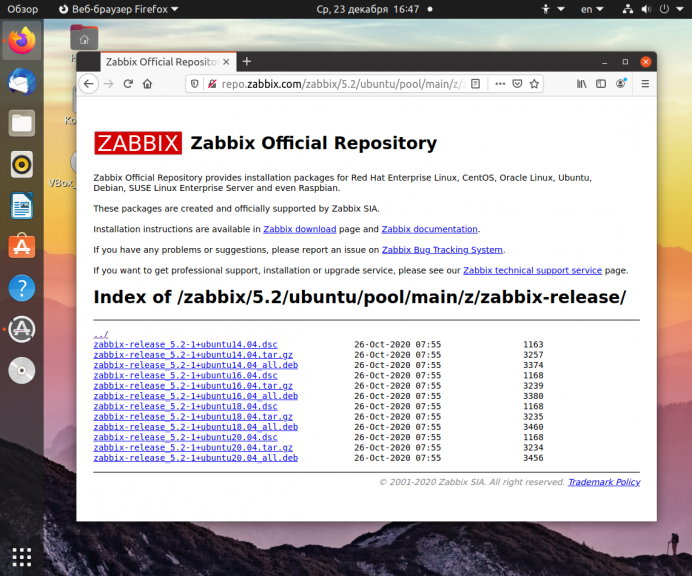Expand the en keyboard layout dropdown
Screen dimensions: 692x576
[x=592, y=9]
